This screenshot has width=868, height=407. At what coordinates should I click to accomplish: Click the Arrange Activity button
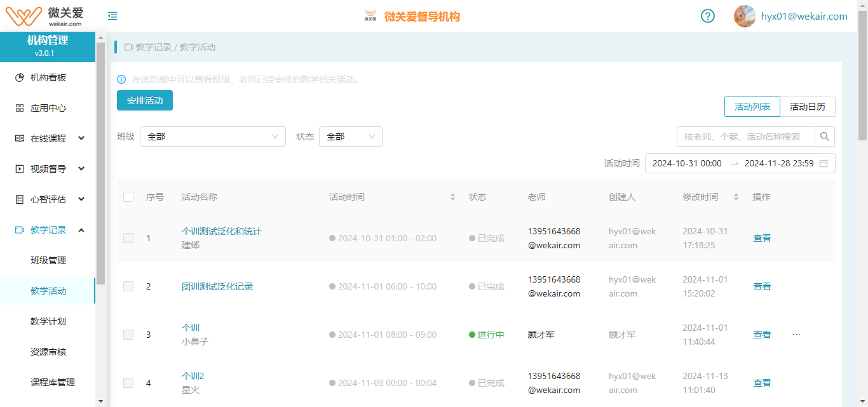click(x=145, y=100)
